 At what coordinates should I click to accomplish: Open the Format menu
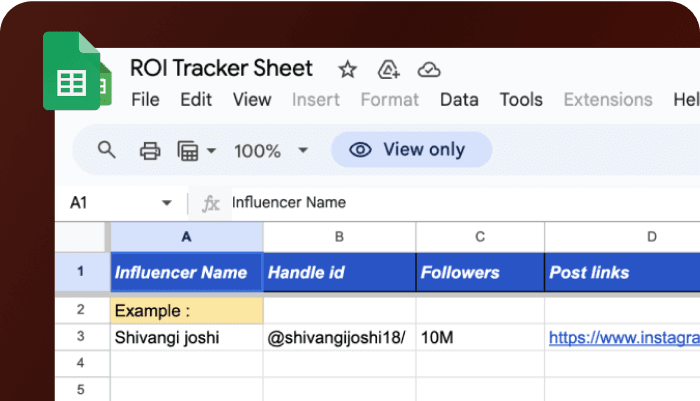click(x=390, y=100)
